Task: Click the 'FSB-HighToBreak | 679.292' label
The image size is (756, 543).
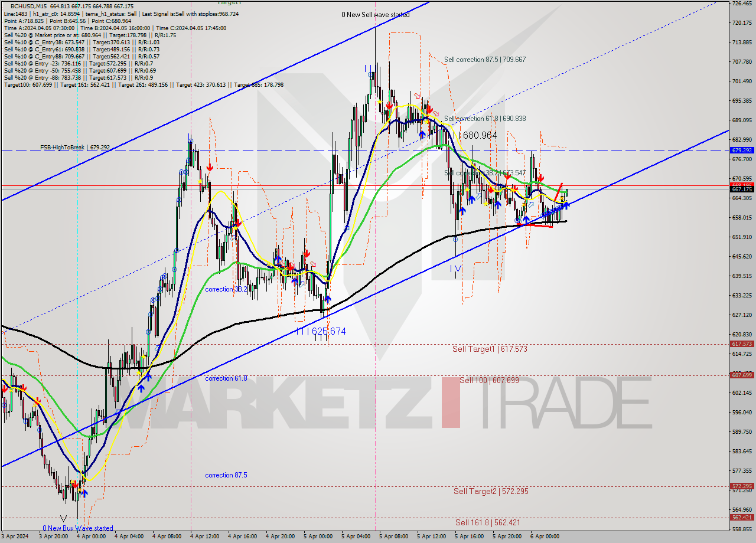Action: 75,147
